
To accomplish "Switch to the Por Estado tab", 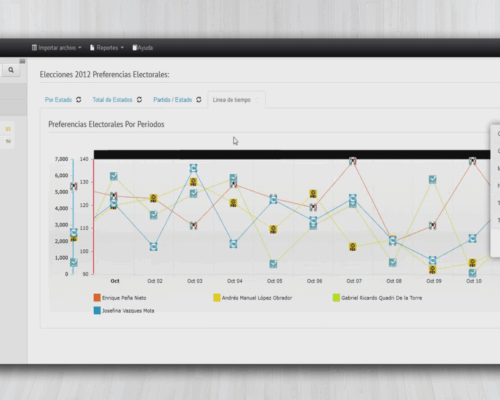I will tap(58, 100).
